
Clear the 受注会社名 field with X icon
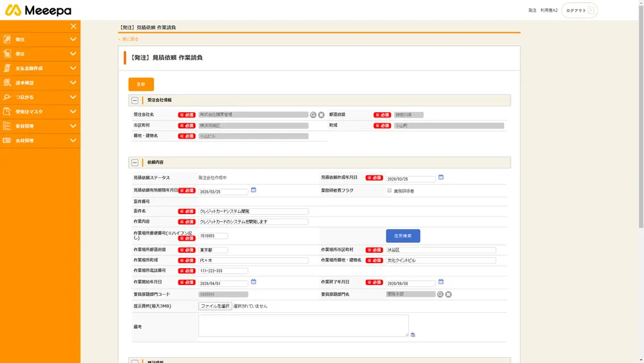coord(321,115)
